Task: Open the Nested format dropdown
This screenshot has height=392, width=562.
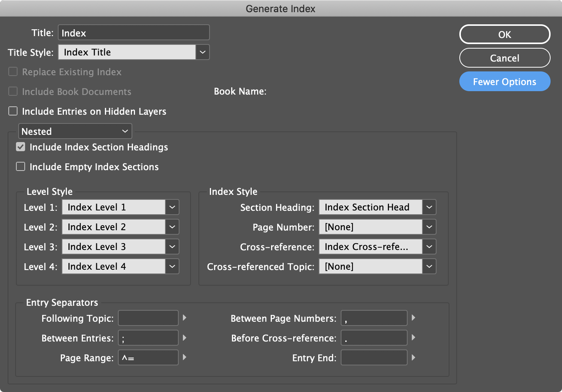Action: pos(125,131)
